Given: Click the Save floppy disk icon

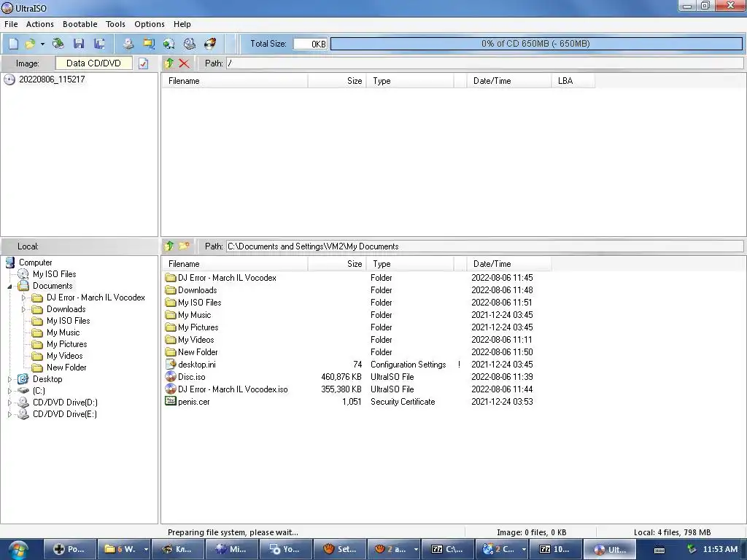Looking at the screenshot, I should 79,44.
